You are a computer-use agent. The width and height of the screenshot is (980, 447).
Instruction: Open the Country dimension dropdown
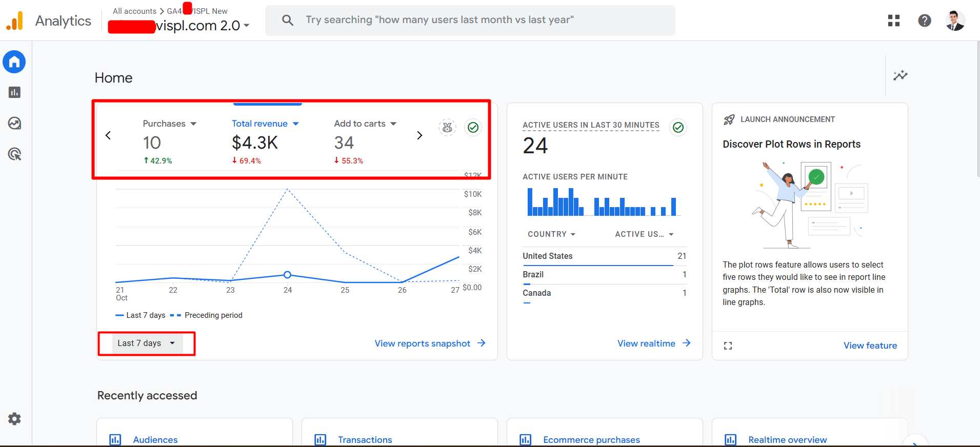pyautogui.click(x=551, y=234)
